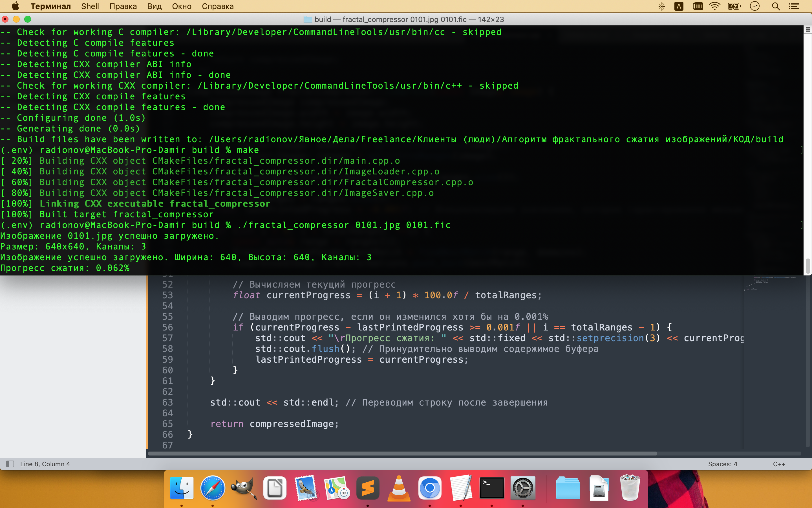
Task: Click 'Linking CXX executable fractal_compressor' line
Action: pyautogui.click(x=155, y=203)
